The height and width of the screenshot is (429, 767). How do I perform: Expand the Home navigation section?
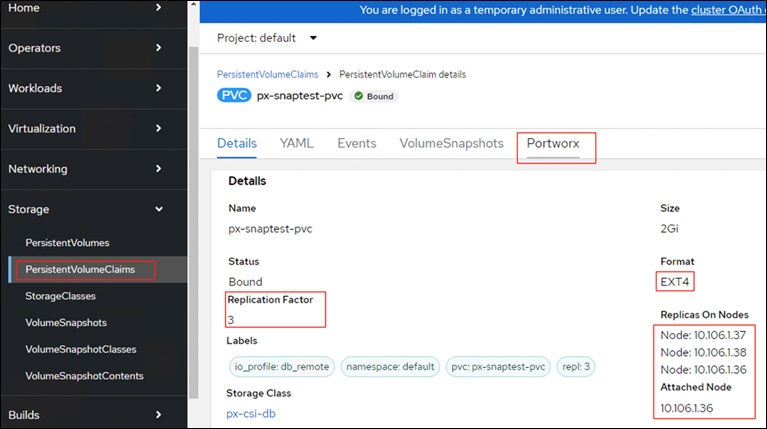click(93, 8)
